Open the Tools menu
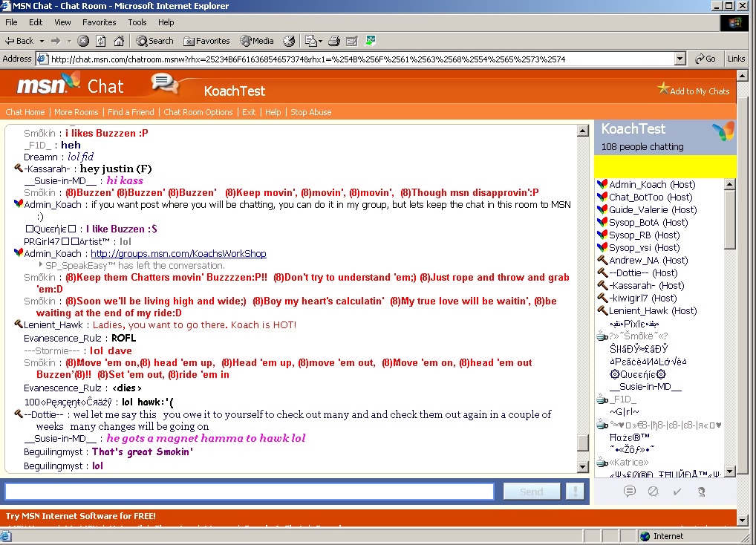Image resolution: width=756 pixels, height=545 pixels. tap(137, 22)
